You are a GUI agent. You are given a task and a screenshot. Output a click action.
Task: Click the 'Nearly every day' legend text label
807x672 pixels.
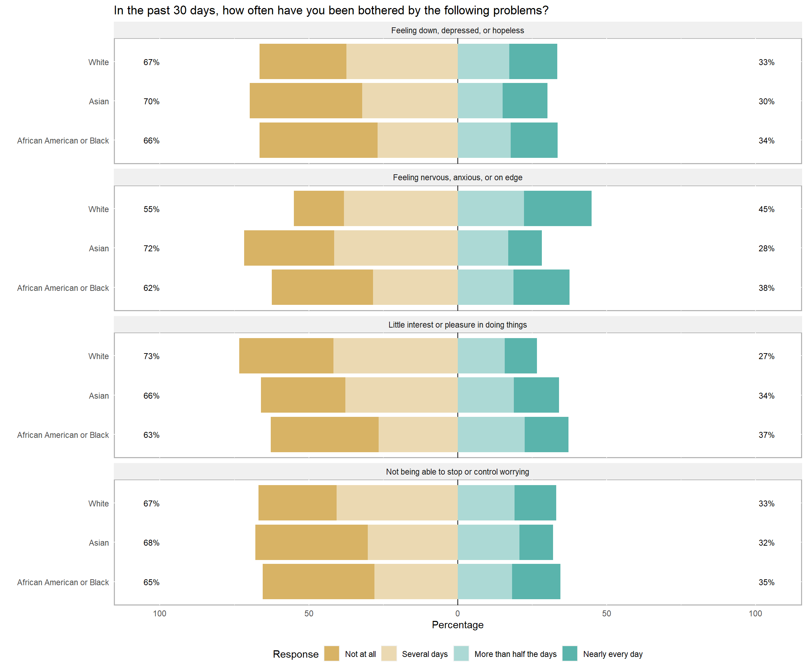pos(613,654)
